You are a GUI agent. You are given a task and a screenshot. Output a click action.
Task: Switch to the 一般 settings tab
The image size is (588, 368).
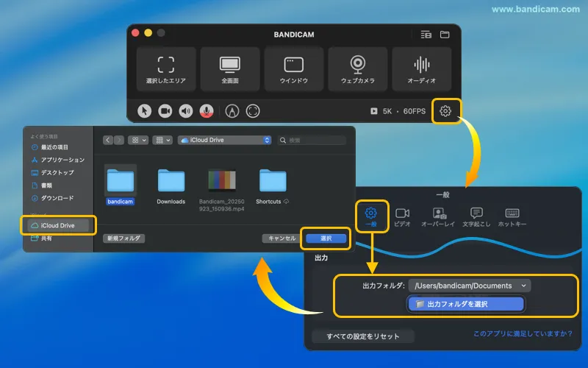[x=371, y=217]
